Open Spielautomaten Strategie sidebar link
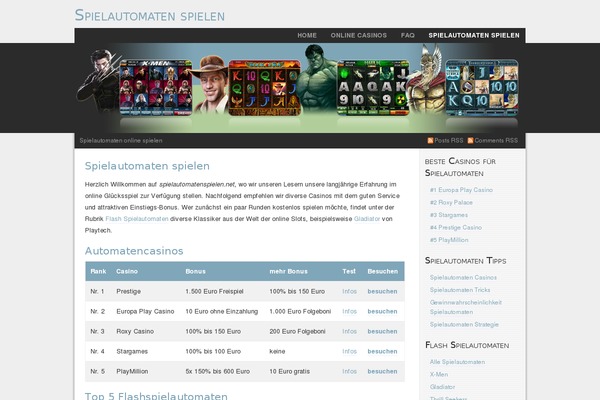 [464, 325]
